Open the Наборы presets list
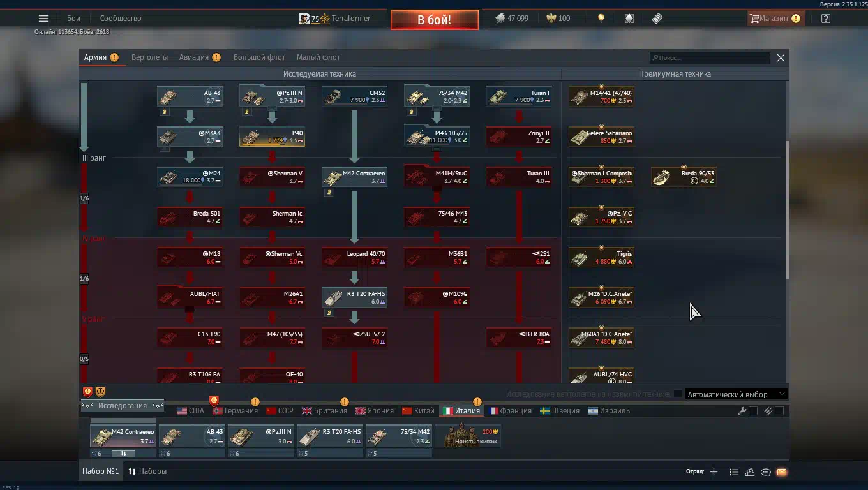This screenshot has width=868, height=490. click(147, 471)
